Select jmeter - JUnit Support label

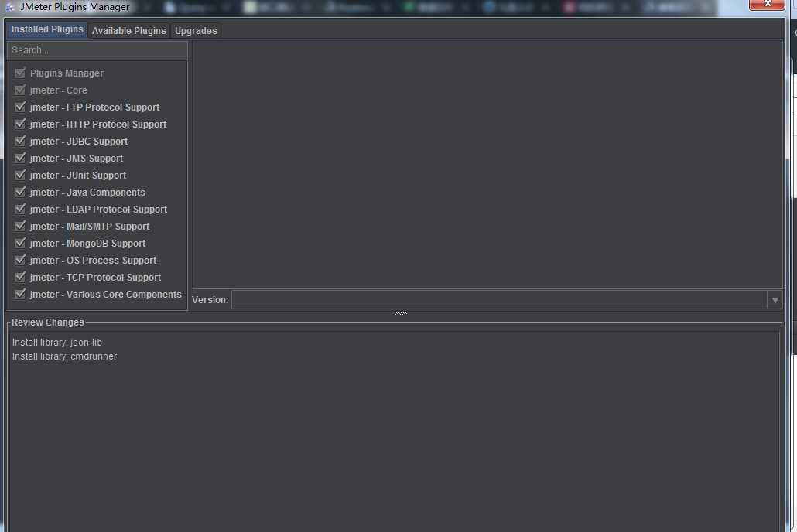(78, 176)
